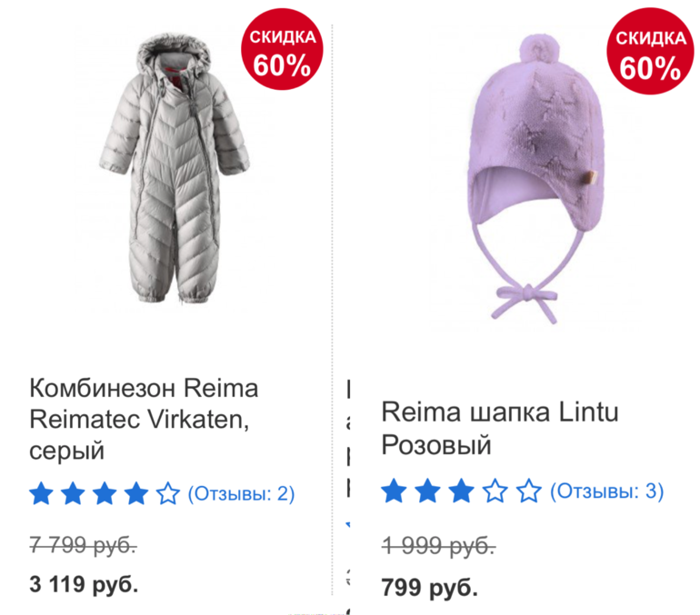The width and height of the screenshot is (700, 615).
Task: Click the 799 руб. sale price
Action: point(429,587)
